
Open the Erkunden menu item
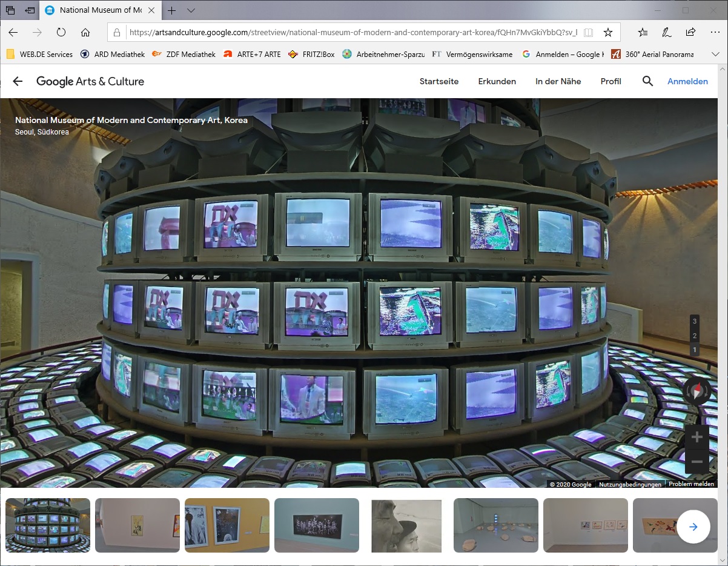click(497, 81)
